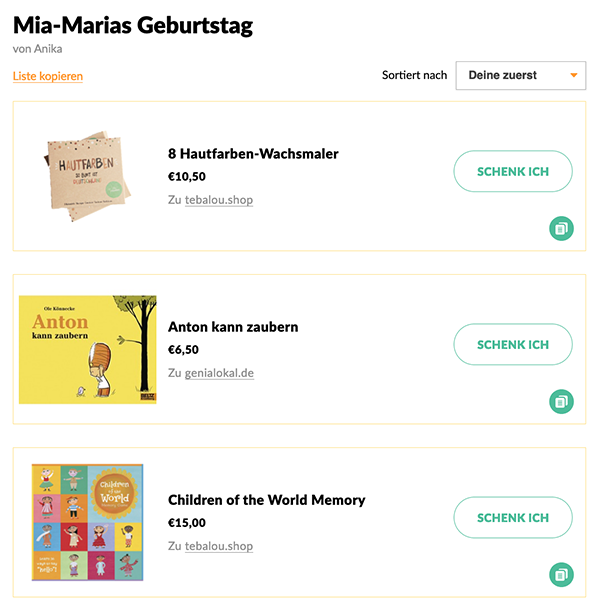Click the Children of the World memory game image
This screenshot has height=614, width=600.
[x=87, y=522]
